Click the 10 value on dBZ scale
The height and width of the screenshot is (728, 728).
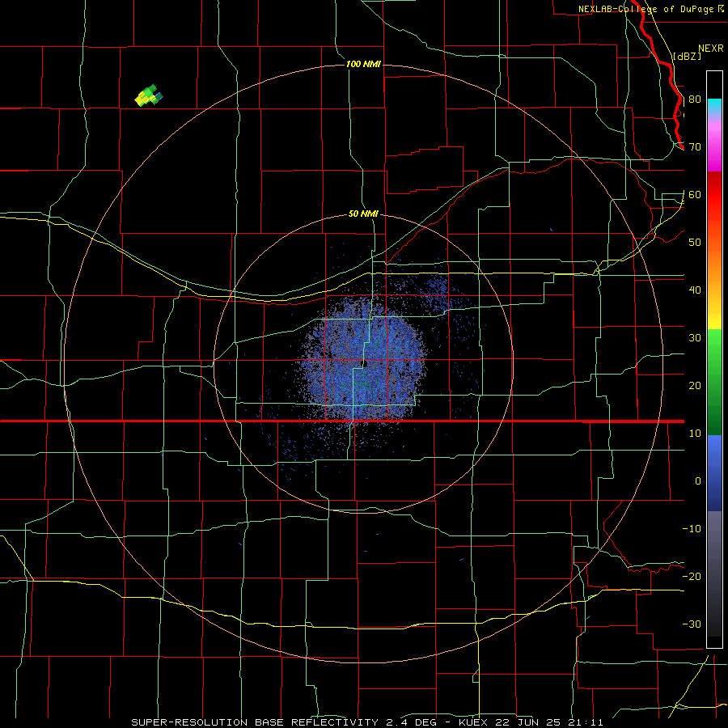point(695,434)
